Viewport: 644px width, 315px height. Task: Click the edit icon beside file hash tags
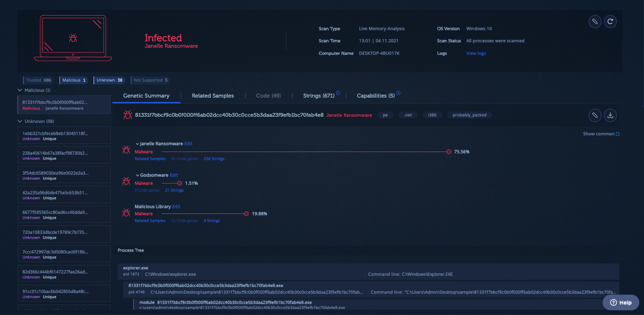pos(594,115)
